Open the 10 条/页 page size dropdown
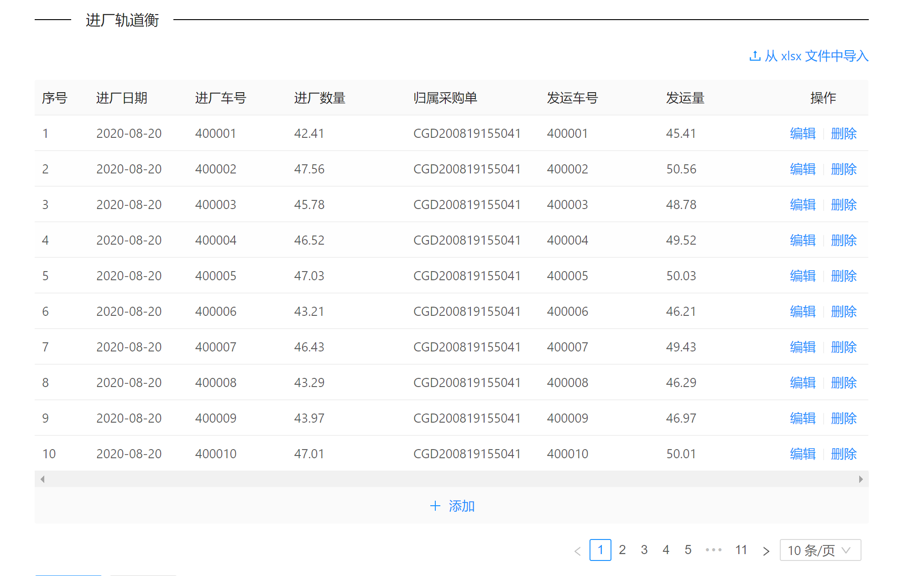 820,550
